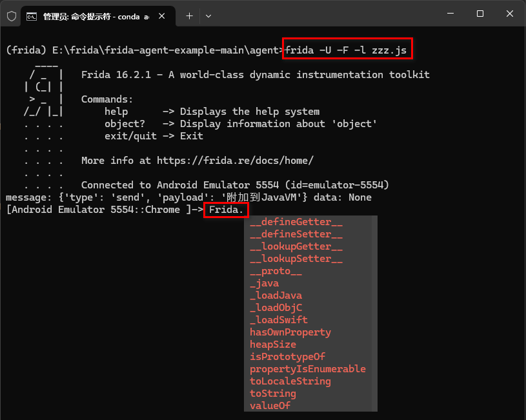The height and width of the screenshot is (420, 526).
Task: Click the 'object?' command help line
Action: pyautogui.click(x=241, y=124)
